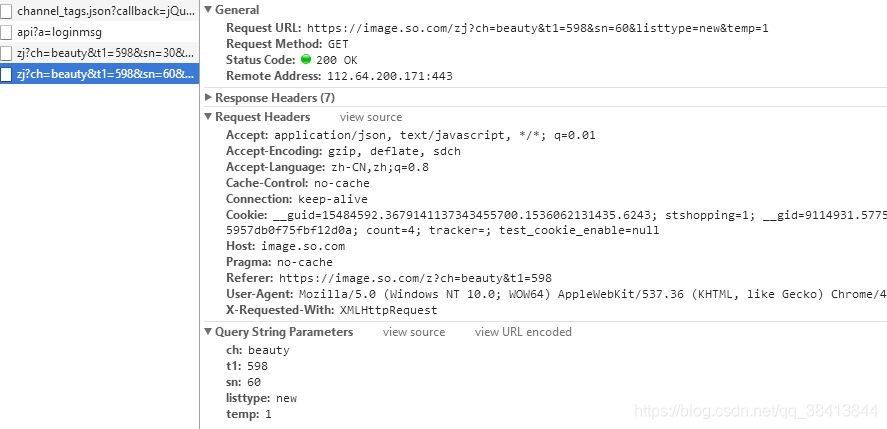887x429 pixels.
Task: Click the User-Agent header value
Action: pyautogui.click(x=592, y=294)
